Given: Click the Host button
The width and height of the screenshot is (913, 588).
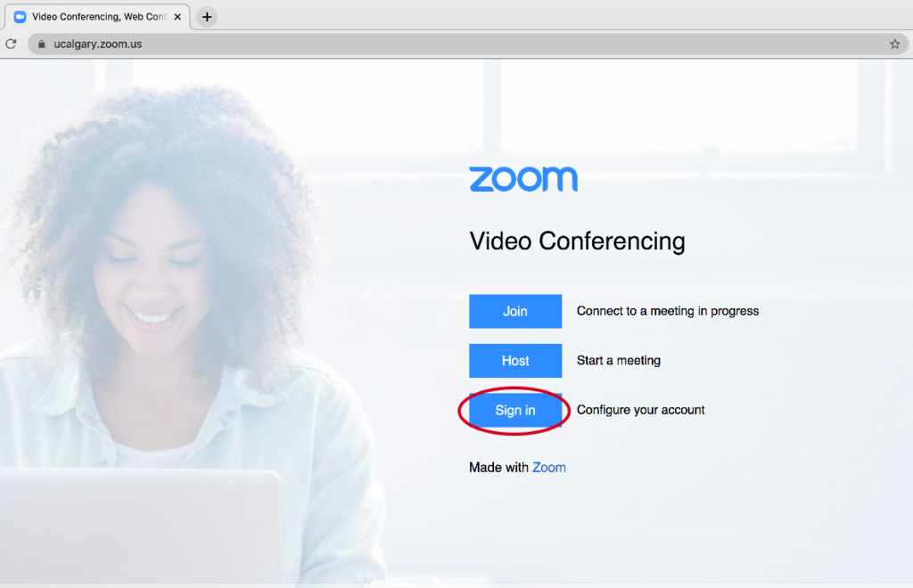Looking at the screenshot, I should [x=515, y=361].
